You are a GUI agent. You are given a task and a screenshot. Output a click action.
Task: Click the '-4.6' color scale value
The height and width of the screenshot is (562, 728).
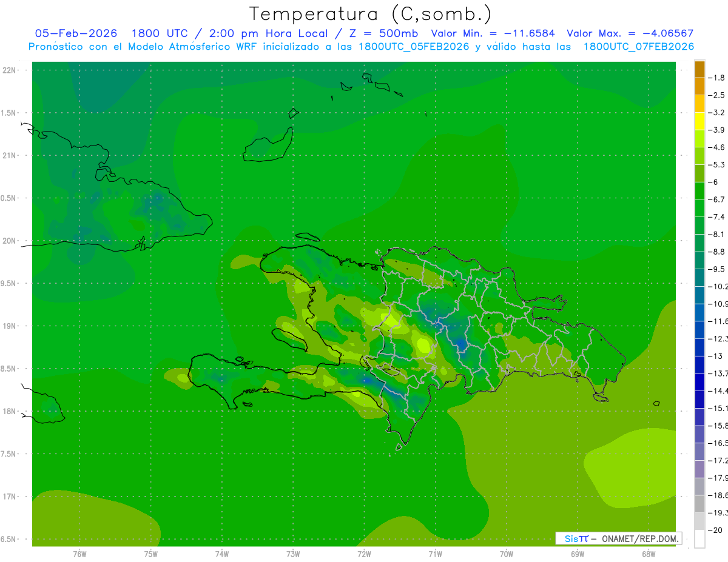pyautogui.click(x=716, y=147)
